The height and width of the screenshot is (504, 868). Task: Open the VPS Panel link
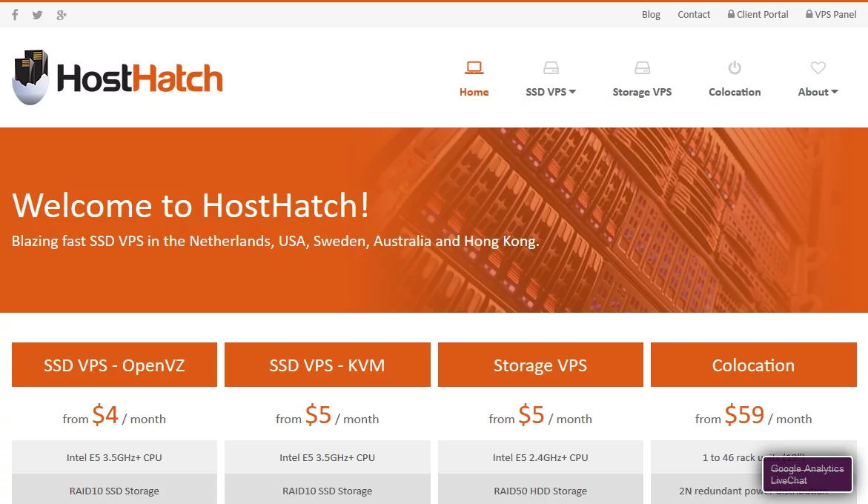pos(835,14)
